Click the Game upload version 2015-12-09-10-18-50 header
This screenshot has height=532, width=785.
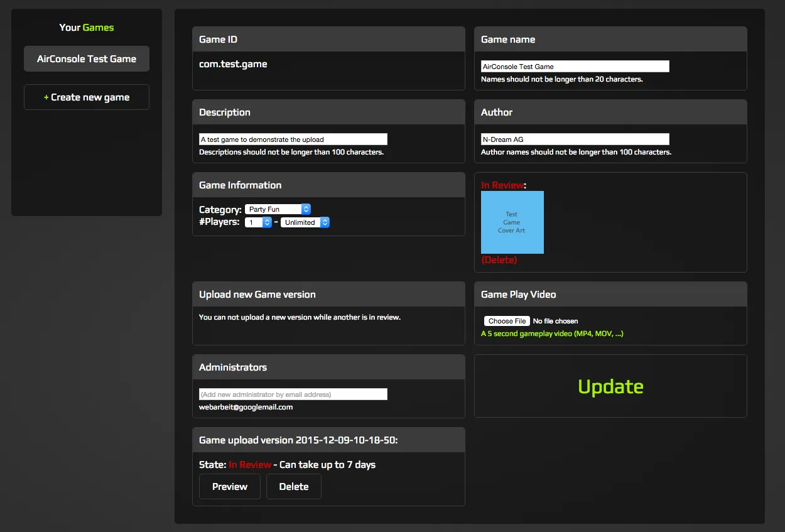[328, 440]
